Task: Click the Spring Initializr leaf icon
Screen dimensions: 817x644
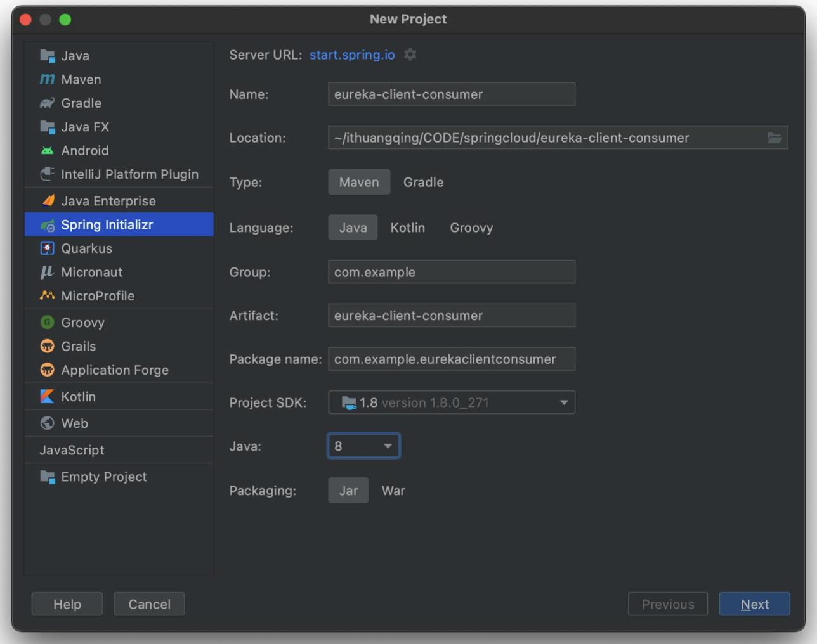Action: click(47, 225)
